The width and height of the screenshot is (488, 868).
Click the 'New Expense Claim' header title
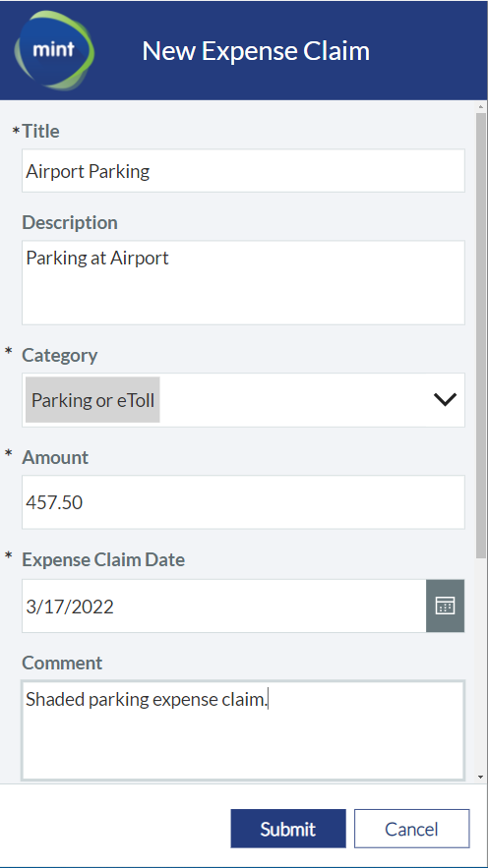(x=256, y=51)
